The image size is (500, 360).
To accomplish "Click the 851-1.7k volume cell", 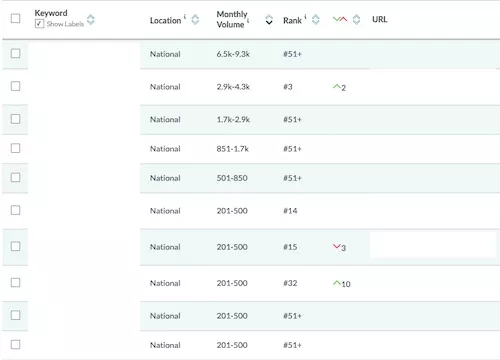I will coord(233,149).
